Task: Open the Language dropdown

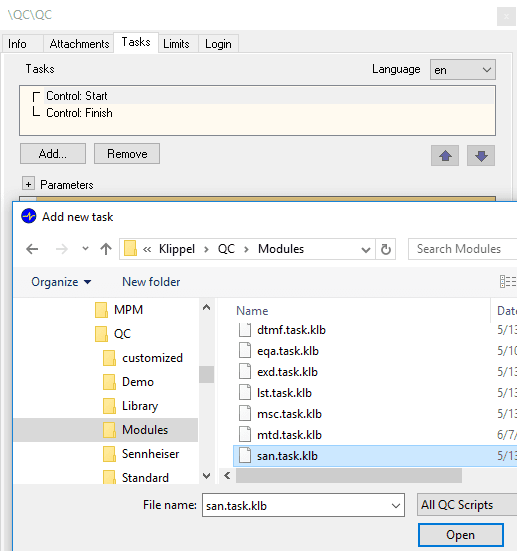Action: (463, 70)
